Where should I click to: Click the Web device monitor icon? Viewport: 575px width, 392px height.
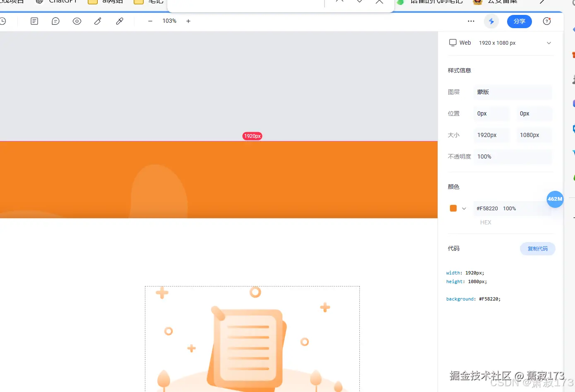coord(453,43)
